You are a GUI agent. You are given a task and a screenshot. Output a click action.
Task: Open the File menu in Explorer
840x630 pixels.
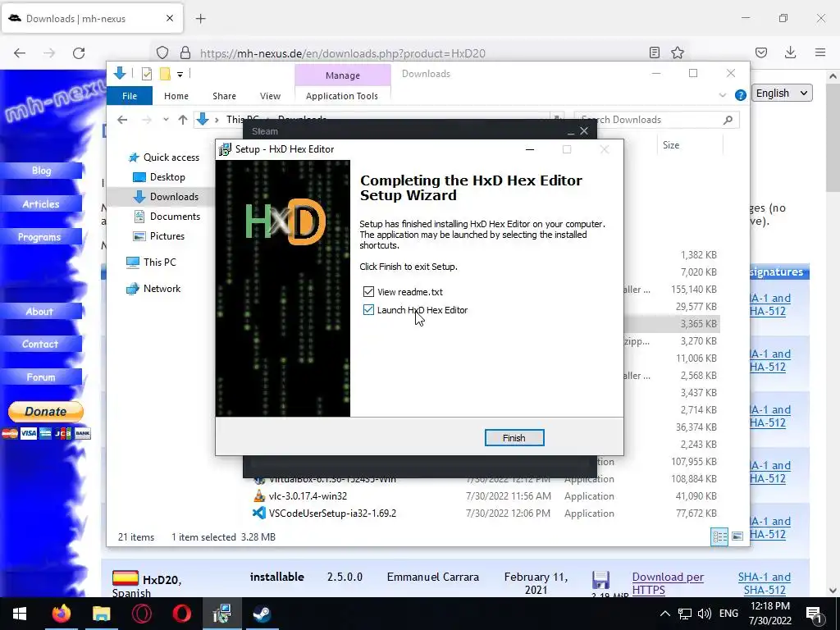130,96
